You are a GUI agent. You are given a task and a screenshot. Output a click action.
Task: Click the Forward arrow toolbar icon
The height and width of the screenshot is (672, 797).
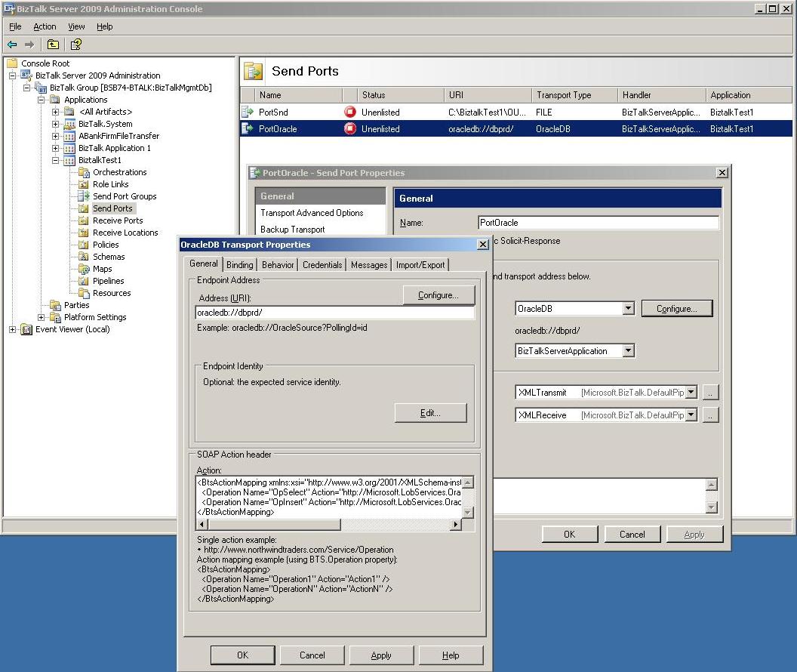tap(29, 45)
